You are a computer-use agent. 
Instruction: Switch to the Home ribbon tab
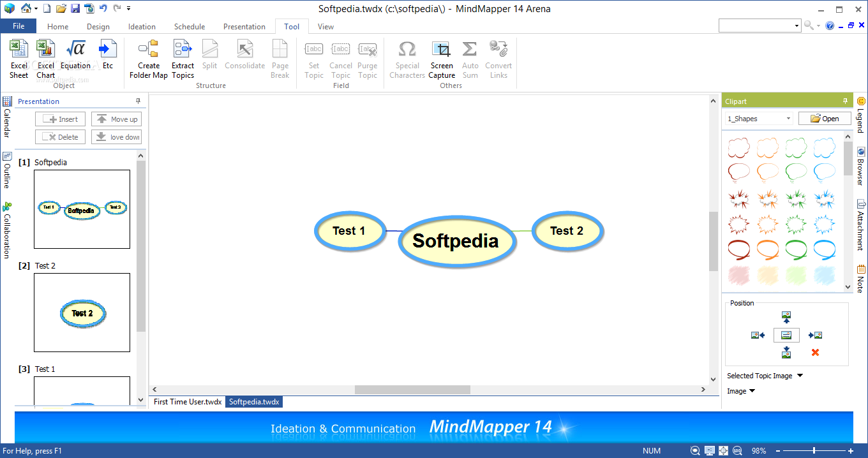pyautogui.click(x=57, y=27)
